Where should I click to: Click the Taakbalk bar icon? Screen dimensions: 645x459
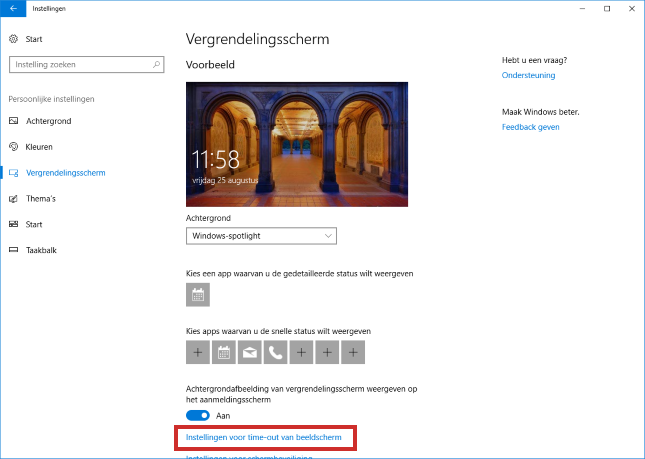click(14, 250)
